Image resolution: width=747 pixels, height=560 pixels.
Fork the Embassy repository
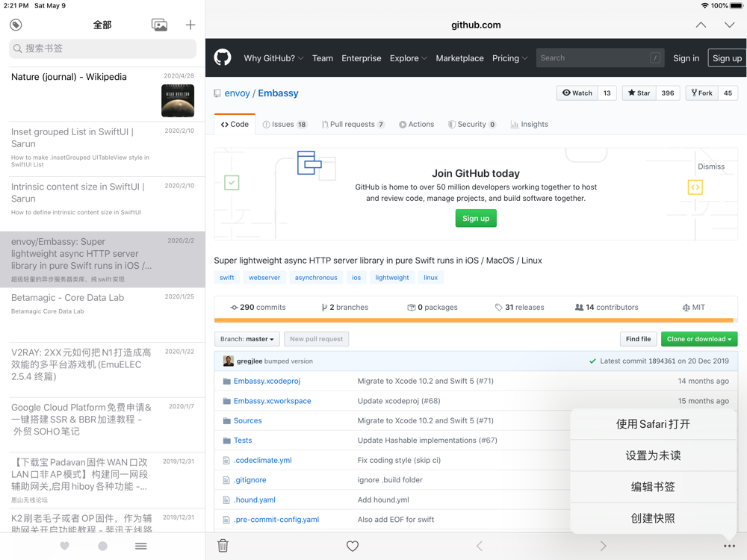click(701, 93)
